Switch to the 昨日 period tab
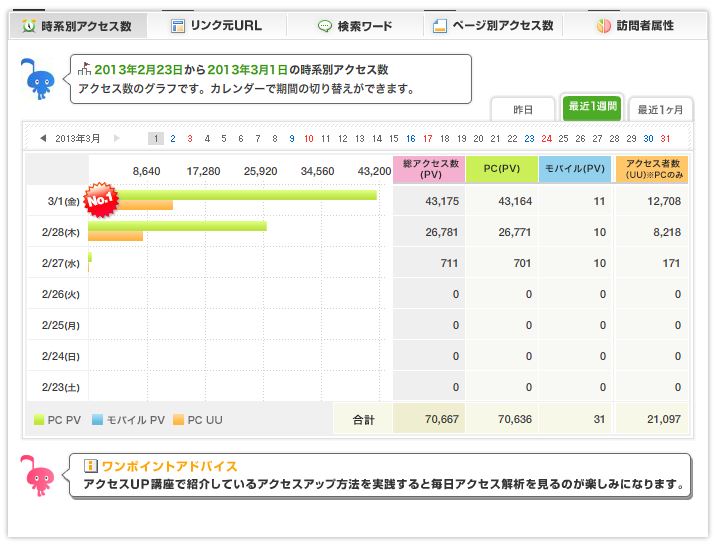The height and width of the screenshot is (550, 715). (x=522, y=109)
